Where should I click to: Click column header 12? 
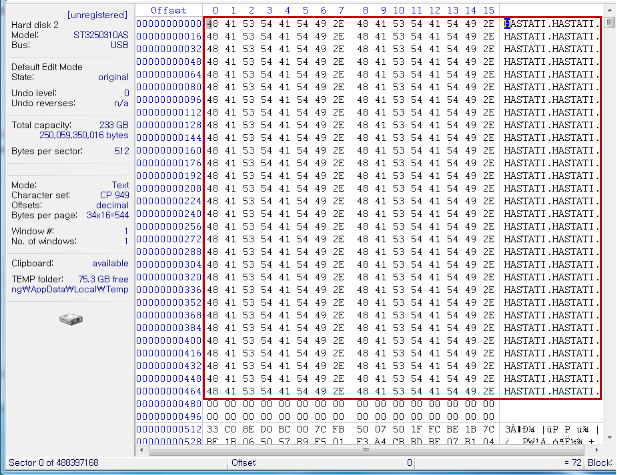point(434,11)
